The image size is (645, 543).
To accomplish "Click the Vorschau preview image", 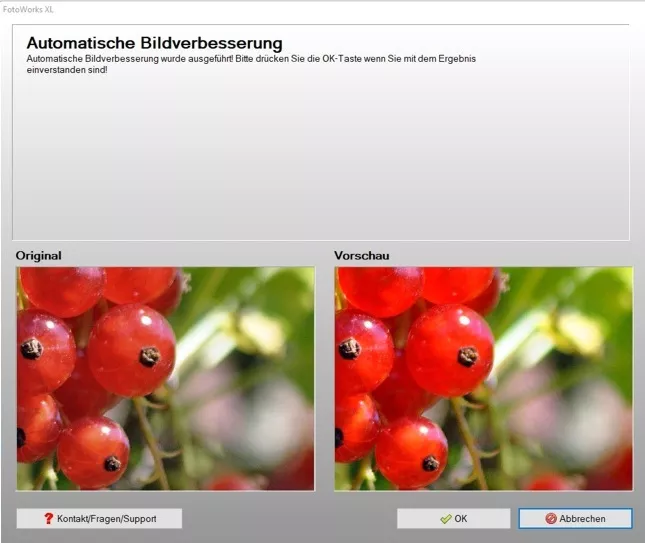I will (x=483, y=378).
